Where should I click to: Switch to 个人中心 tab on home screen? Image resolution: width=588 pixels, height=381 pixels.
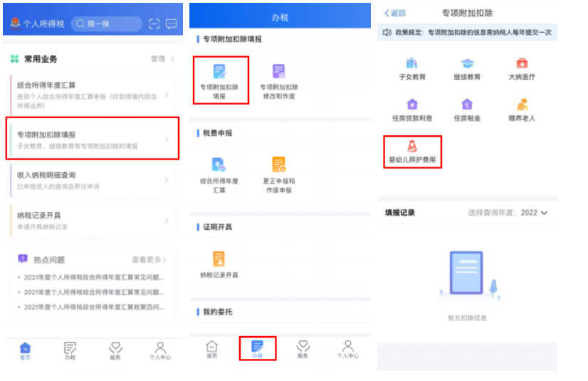pos(160,350)
